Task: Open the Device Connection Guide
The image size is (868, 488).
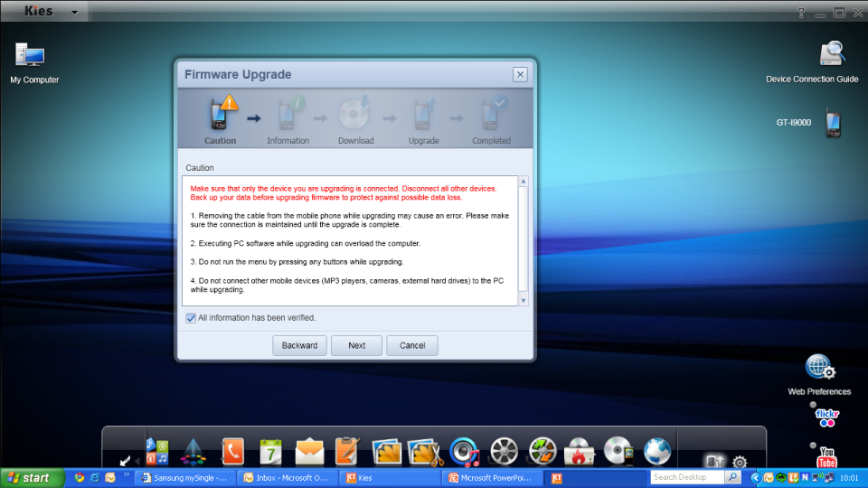Action: coord(832,56)
